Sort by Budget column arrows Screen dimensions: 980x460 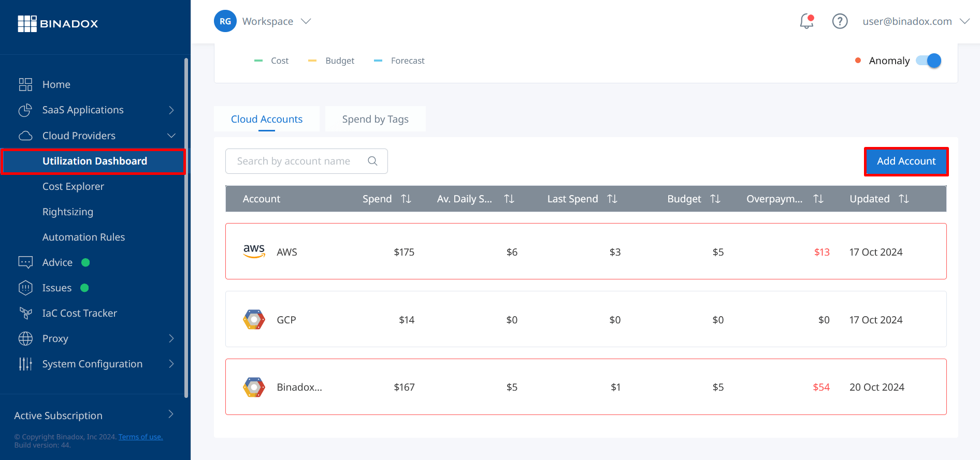pos(715,199)
